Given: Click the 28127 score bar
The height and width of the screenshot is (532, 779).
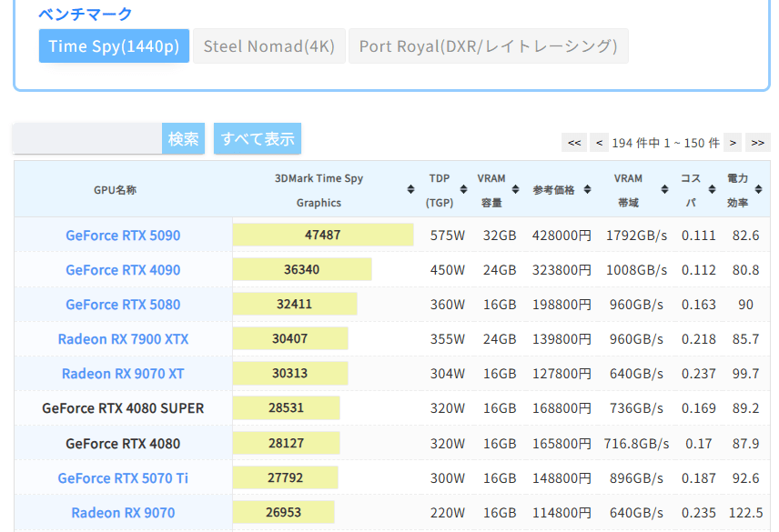Looking at the screenshot, I should 286,443.
